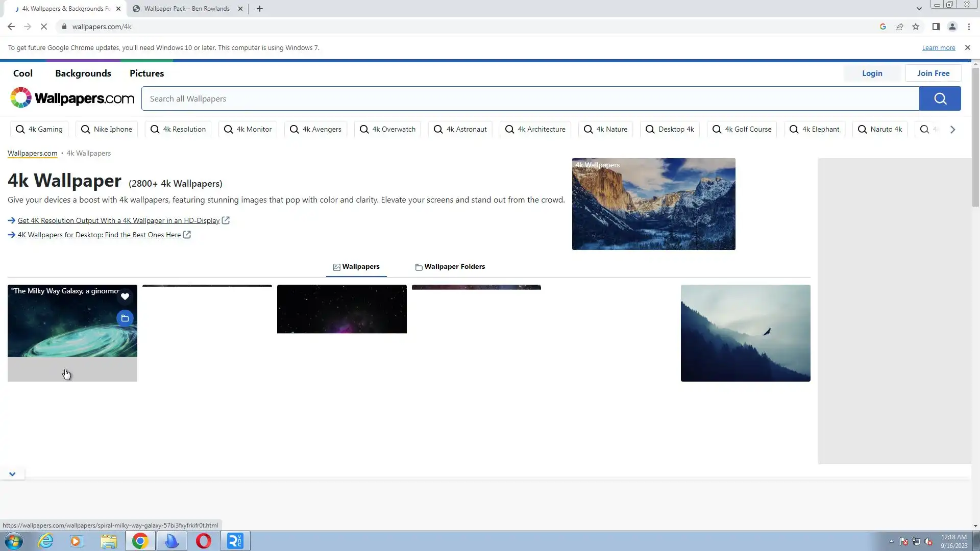980x551 pixels.
Task: Focus the Search all Wallpapers field
Action: (x=530, y=98)
